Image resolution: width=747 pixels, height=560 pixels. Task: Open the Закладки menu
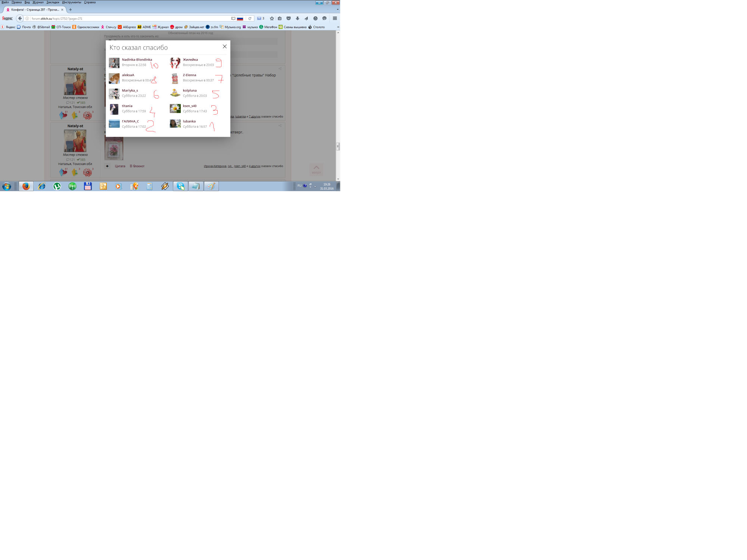[53, 2]
